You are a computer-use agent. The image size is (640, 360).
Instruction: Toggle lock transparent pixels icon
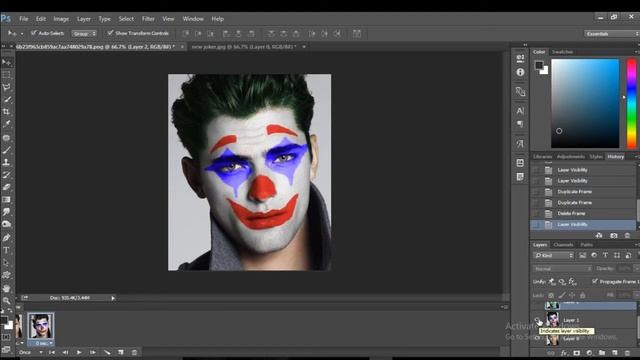coord(551,295)
